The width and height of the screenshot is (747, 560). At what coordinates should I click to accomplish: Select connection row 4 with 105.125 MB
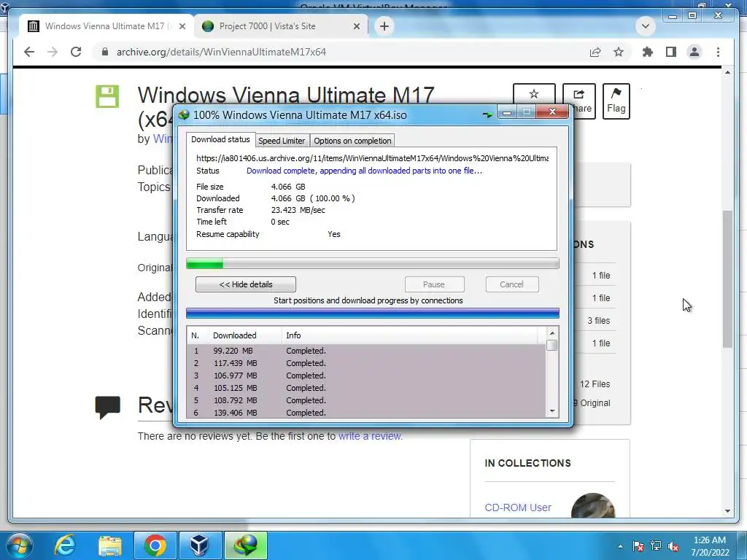point(366,388)
